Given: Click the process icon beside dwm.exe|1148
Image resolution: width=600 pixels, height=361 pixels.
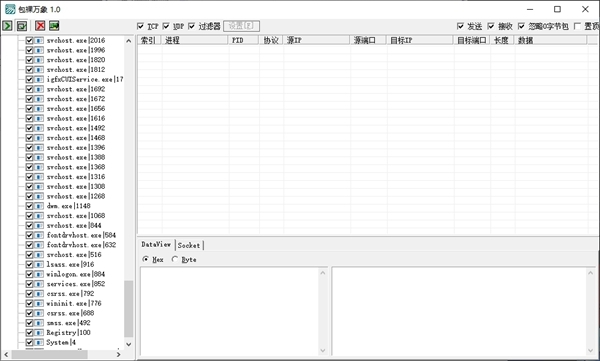Looking at the screenshot, I should (x=39, y=206).
